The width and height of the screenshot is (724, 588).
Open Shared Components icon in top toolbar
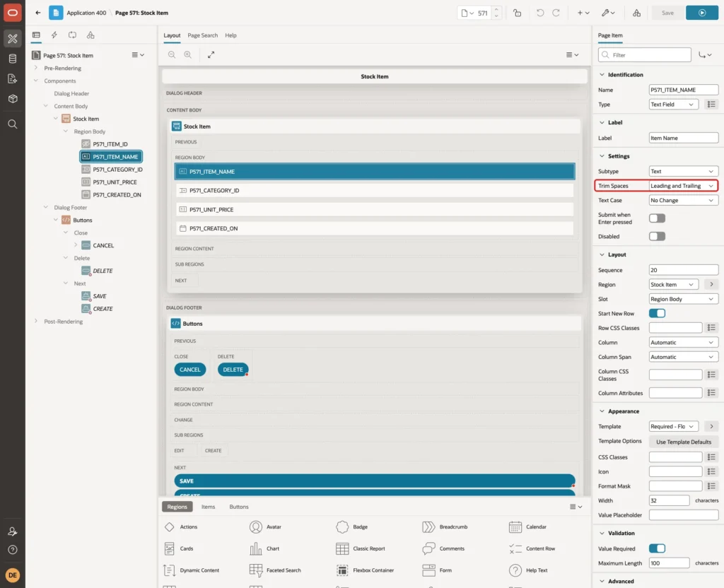pos(637,13)
